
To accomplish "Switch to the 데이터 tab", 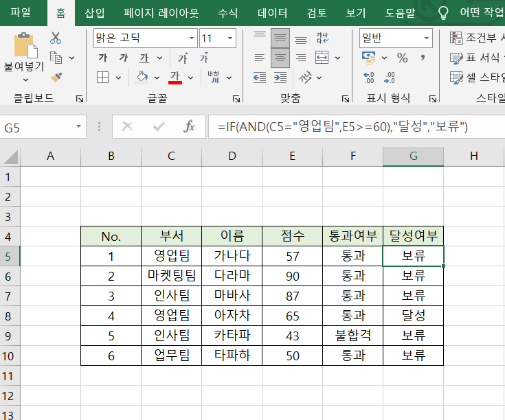I will click(x=273, y=13).
